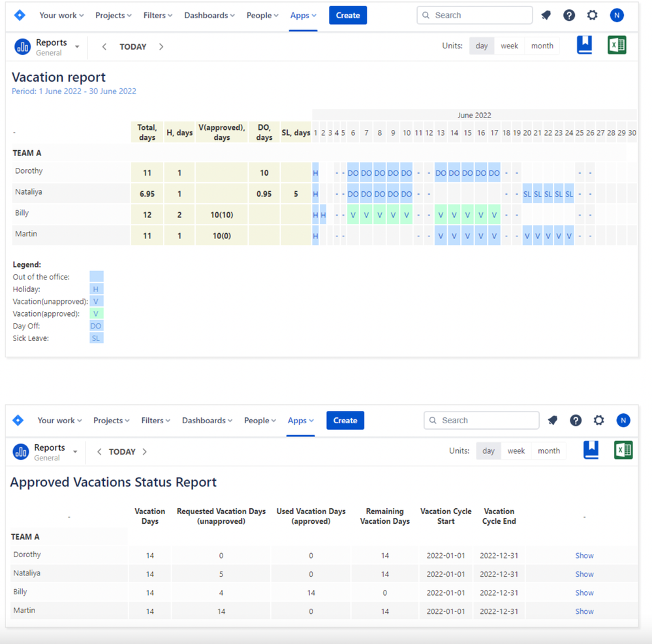
Task: Click user avatar N in top navigation bar
Action: (617, 16)
